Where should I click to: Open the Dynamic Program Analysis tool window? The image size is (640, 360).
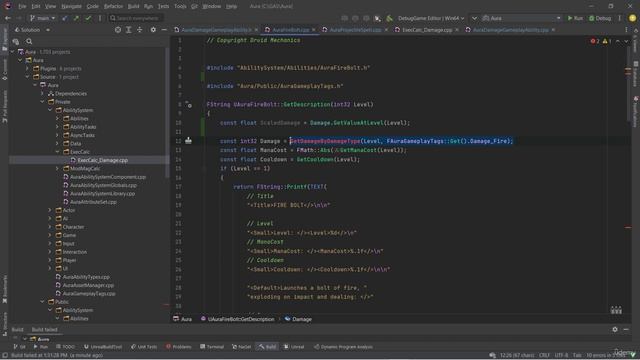coord(343,347)
